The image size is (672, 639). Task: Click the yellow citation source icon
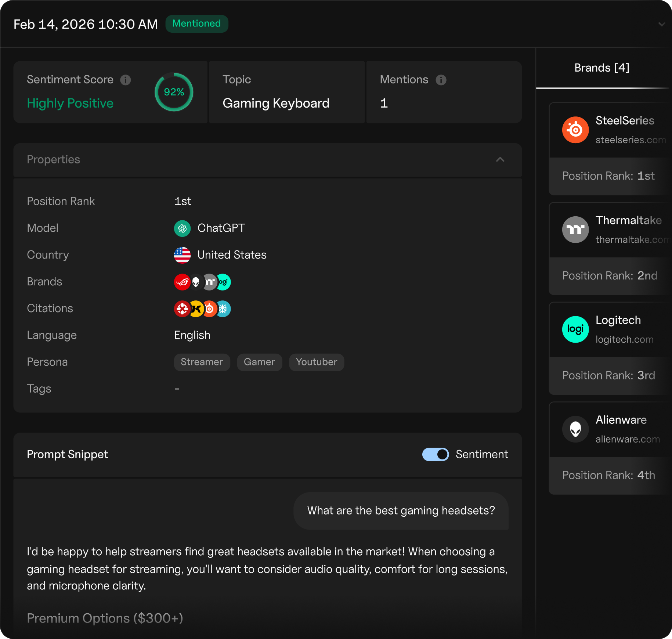pos(196,309)
